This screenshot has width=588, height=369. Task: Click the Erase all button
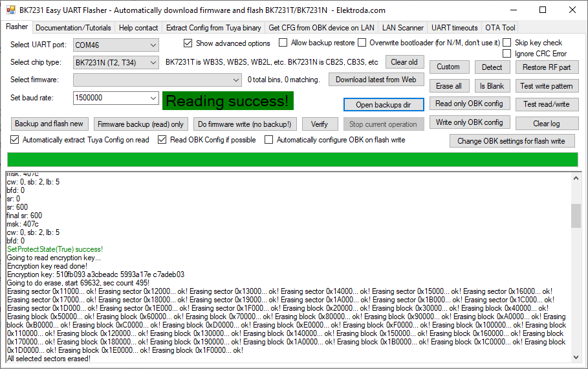[x=449, y=86]
